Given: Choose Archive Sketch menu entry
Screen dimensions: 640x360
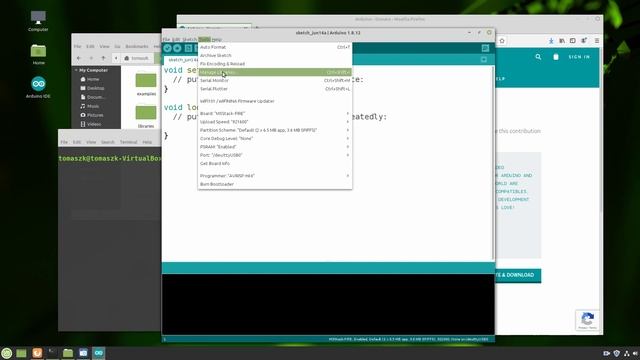Looking at the screenshot, I should (275, 55).
